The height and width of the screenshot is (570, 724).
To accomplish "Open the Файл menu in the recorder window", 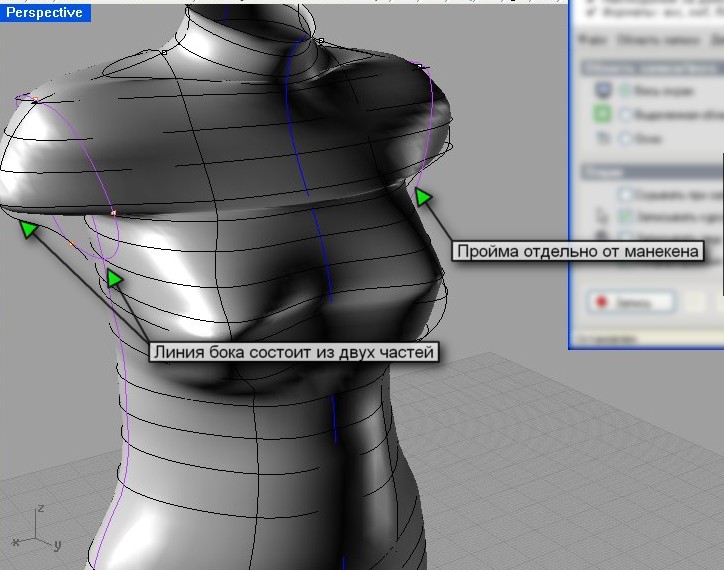I will 592,40.
